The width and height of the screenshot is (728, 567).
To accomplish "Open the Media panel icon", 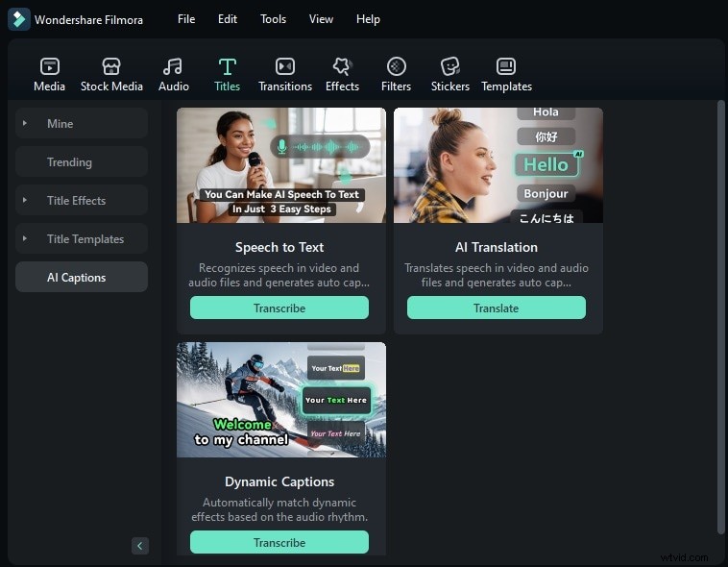I will (49, 66).
